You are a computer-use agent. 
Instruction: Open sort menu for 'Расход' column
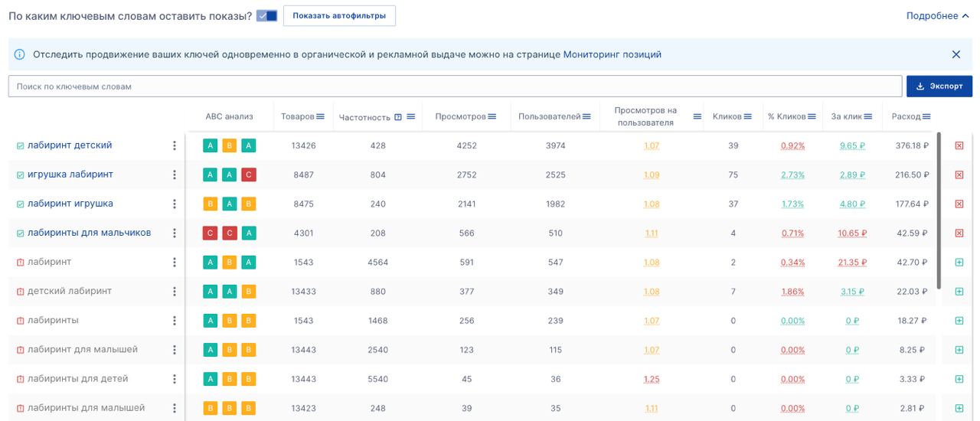[926, 116]
